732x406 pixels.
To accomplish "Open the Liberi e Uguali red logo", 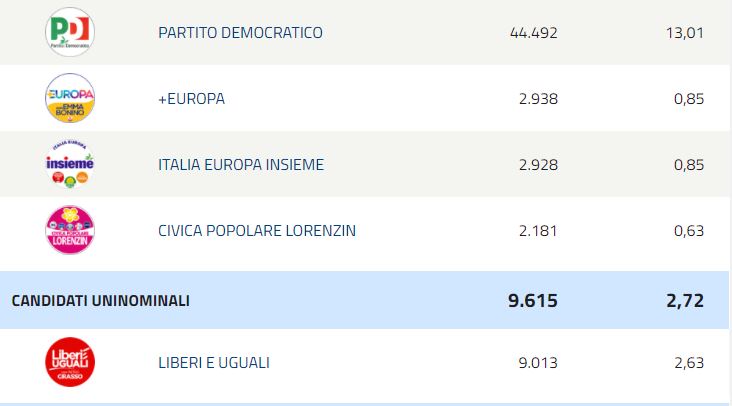I will [x=70, y=362].
